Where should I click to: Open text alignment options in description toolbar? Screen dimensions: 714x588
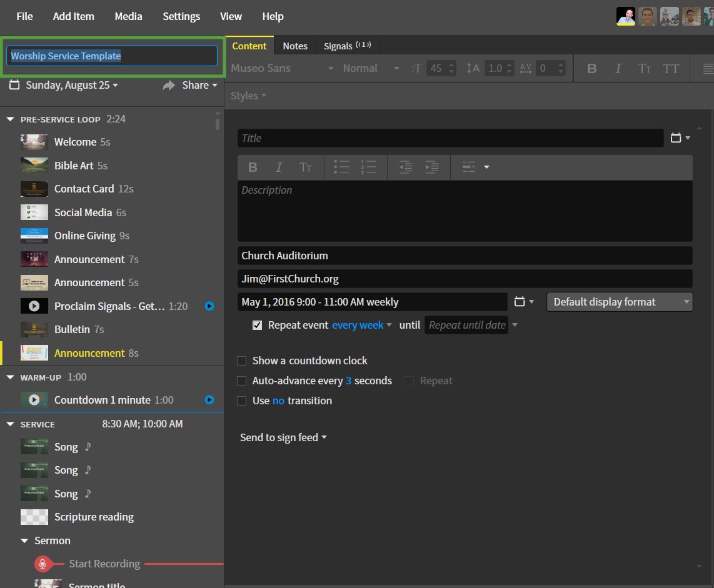pos(475,167)
